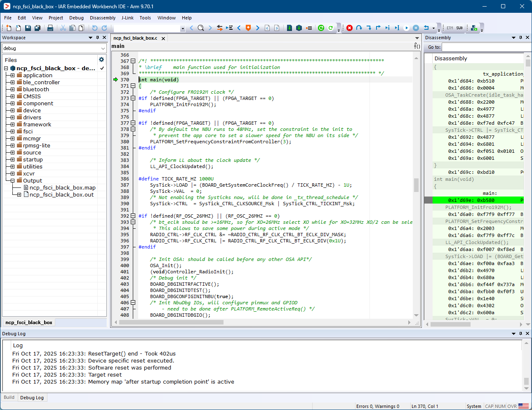Viewport: 532px width, 410px height.
Task: Open Find with the magnifier icon
Action: tap(201, 28)
